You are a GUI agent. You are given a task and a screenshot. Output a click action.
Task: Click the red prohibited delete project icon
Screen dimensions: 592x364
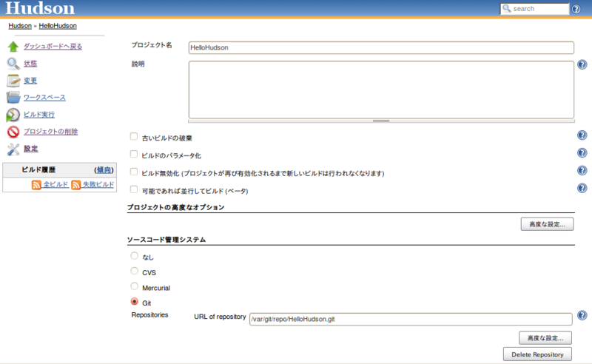coord(13,132)
